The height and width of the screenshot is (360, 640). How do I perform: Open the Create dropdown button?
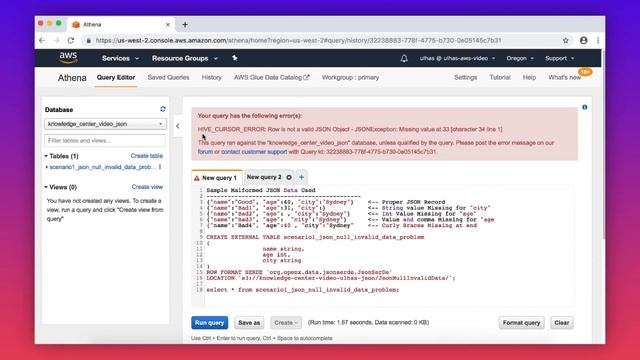coord(286,322)
